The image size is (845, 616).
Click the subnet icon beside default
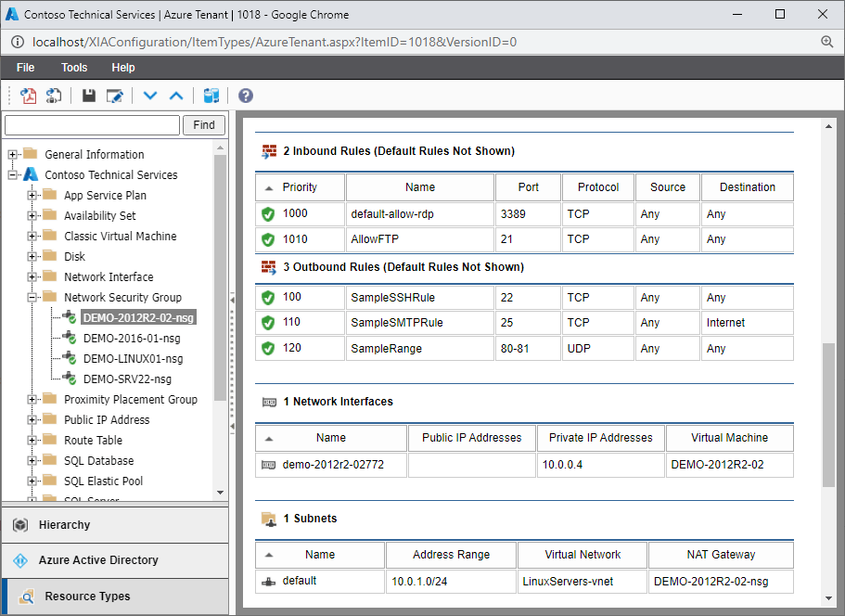[268, 582]
